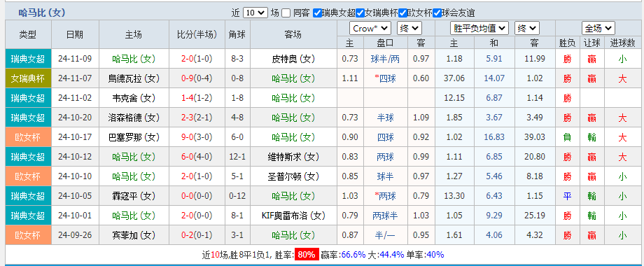Open the 终 dropdown next to 胜平负均值
644x266 pixels.
527,28
